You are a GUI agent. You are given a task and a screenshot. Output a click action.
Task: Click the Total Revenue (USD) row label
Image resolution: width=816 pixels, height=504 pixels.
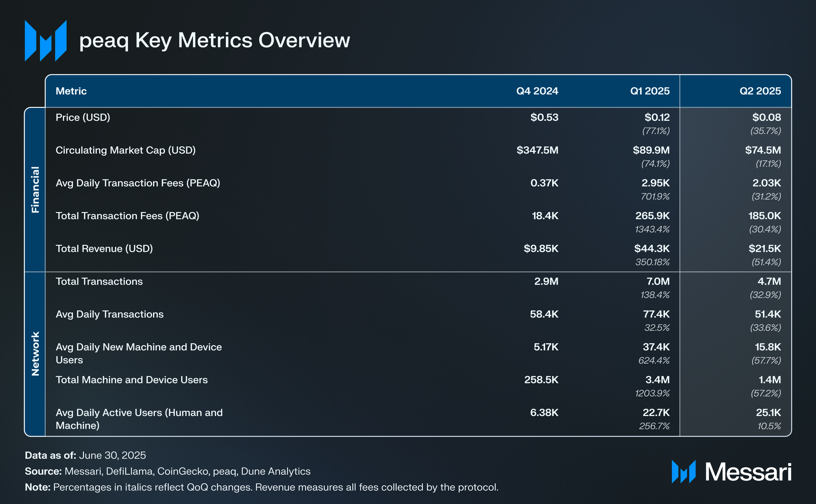coord(104,248)
